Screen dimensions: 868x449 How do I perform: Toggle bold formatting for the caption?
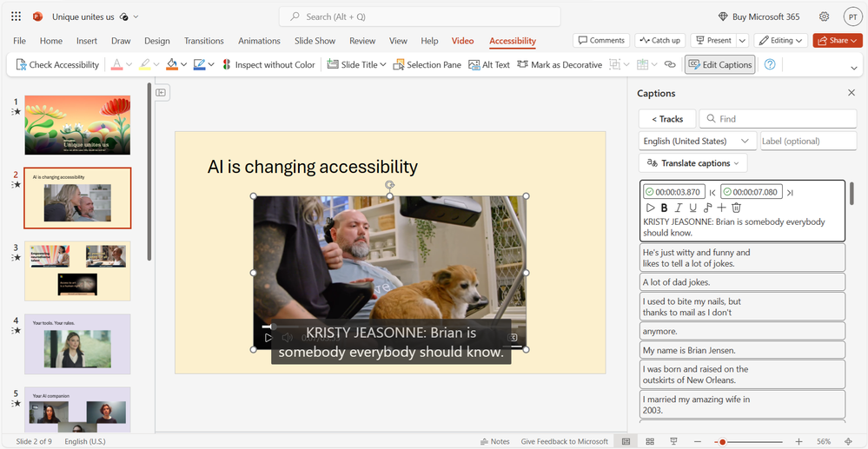665,208
